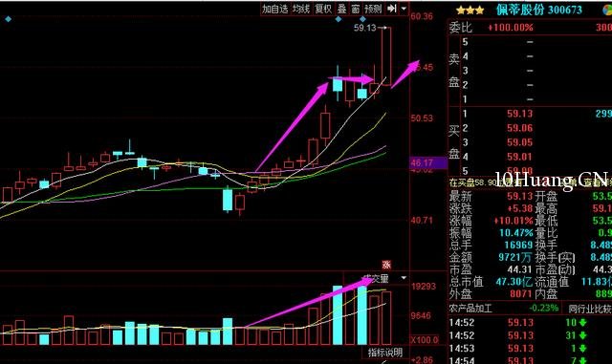Select the sell level 5 empty quote row
Viewport: 612px width, 364px height.
[x=536, y=42]
